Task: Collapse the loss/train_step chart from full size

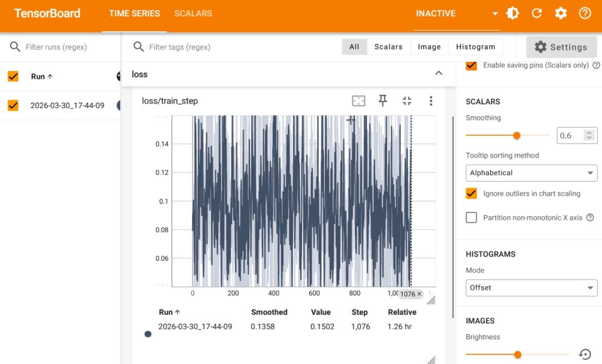Action: tap(407, 101)
